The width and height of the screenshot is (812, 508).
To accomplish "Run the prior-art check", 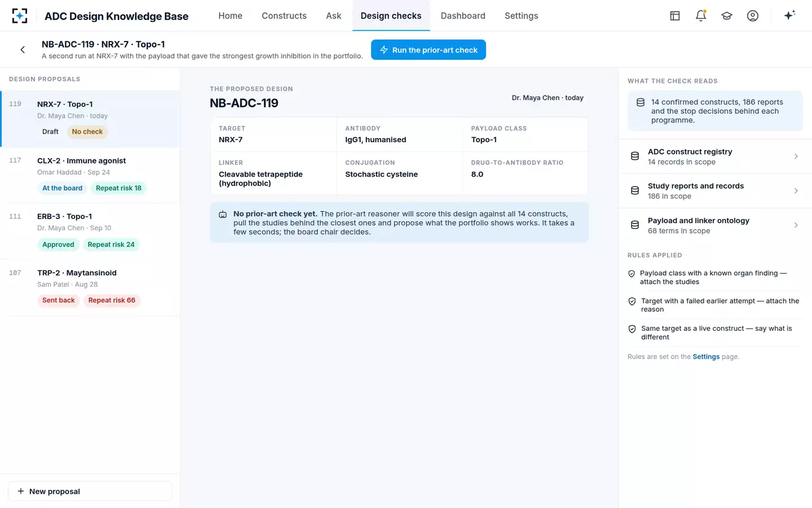I will [429, 50].
